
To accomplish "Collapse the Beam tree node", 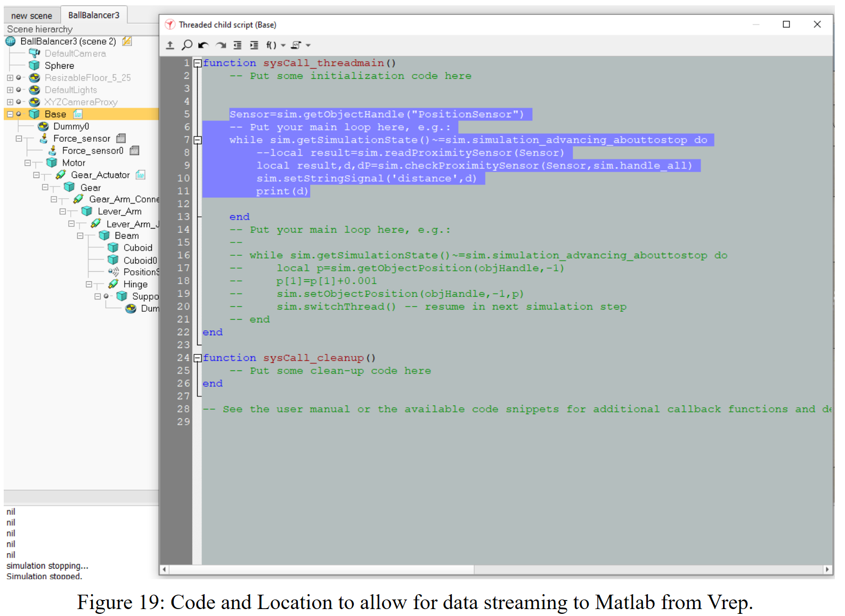I will (x=80, y=236).
